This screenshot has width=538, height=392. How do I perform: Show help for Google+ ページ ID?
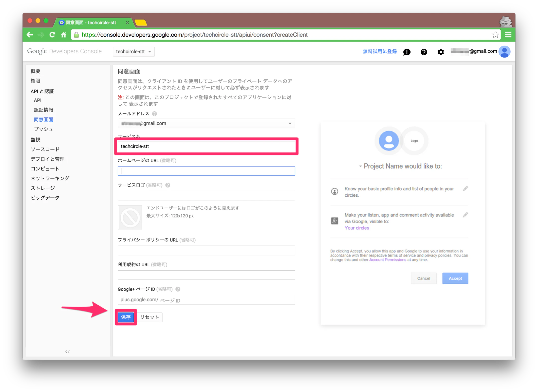[x=178, y=289]
